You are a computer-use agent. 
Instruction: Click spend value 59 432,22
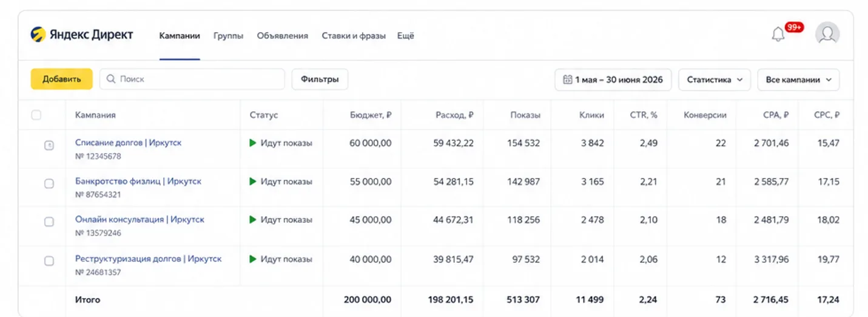[453, 143]
